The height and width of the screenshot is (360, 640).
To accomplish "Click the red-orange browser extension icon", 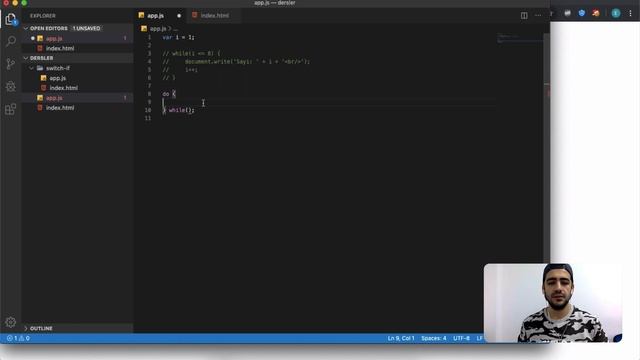I will 596,13.
